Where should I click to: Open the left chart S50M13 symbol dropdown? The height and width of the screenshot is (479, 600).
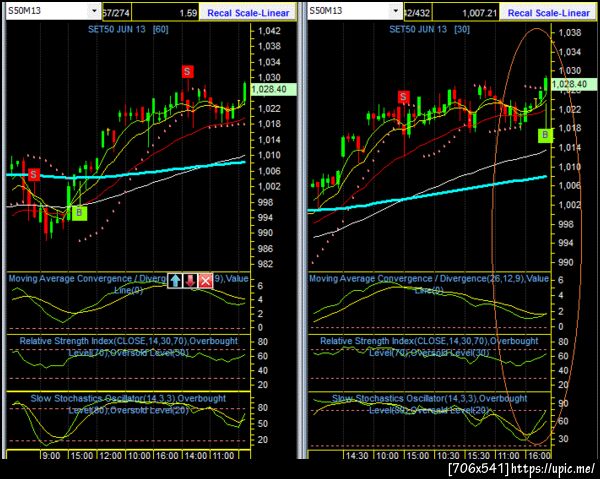(x=94, y=11)
